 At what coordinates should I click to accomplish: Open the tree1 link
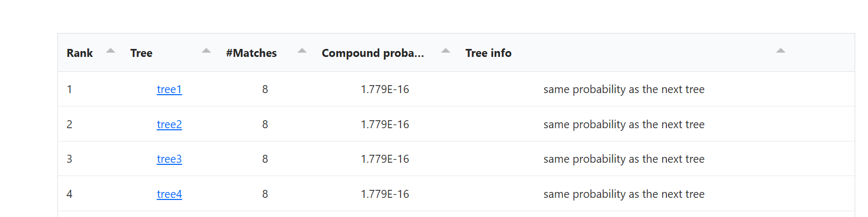[169, 89]
